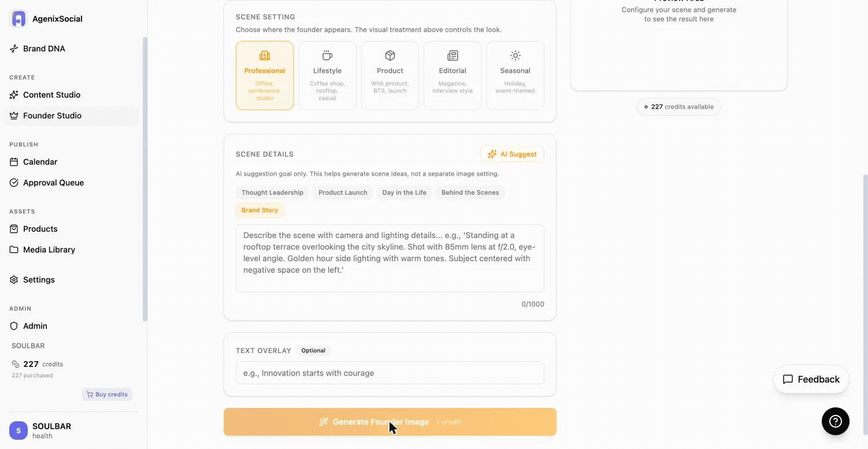
Task: Click the text overlay input field
Action: click(x=390, y=373)
